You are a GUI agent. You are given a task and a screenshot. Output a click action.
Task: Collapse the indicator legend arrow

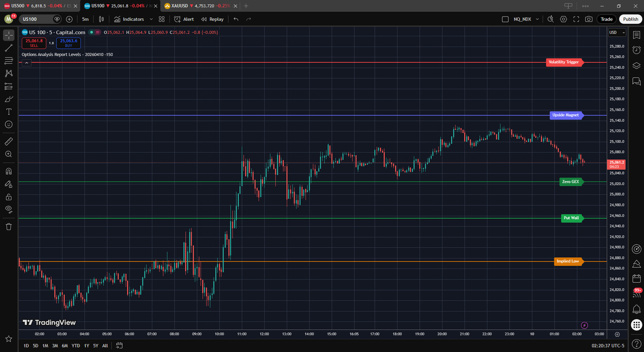[27, 63]
